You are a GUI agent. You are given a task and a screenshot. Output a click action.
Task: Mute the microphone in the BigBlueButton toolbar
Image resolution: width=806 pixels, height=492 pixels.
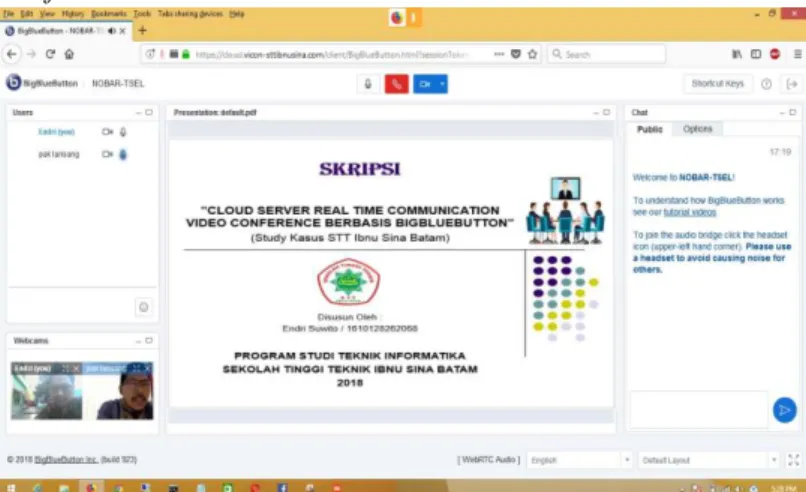(368, 84)
